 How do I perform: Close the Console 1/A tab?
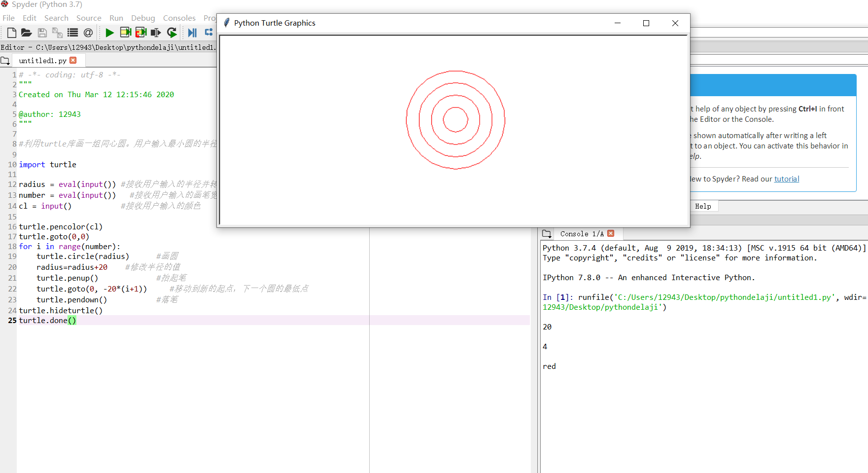pyautogui.click(x=611, y=233)
